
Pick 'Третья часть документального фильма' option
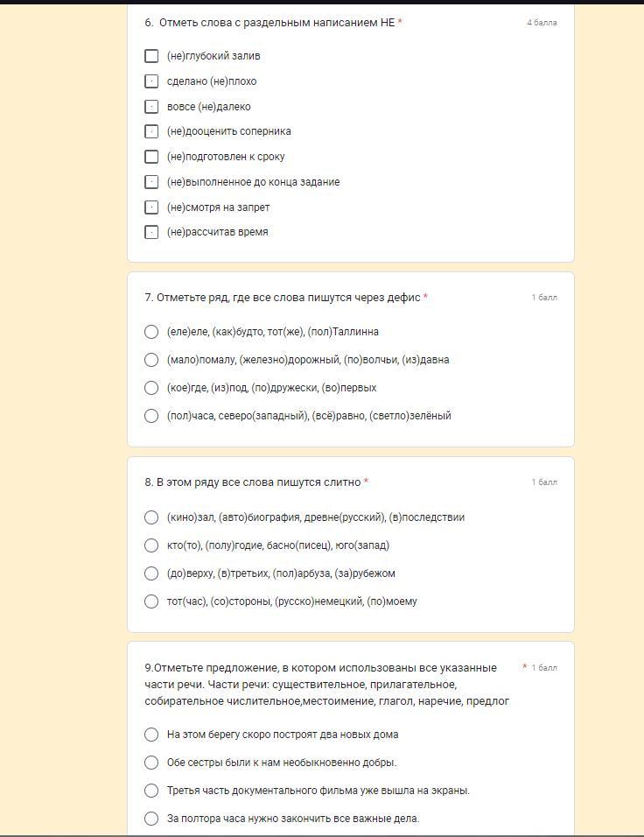[151, 791]
